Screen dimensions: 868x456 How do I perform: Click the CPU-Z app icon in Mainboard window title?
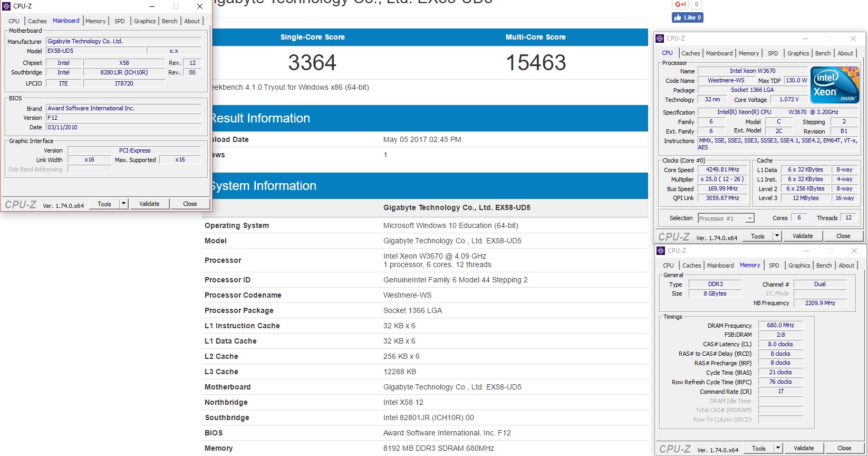7,6
